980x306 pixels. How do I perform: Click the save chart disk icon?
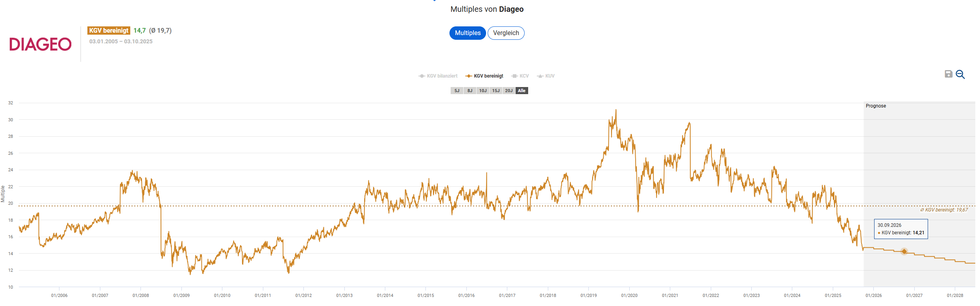(x=949, y=74)
